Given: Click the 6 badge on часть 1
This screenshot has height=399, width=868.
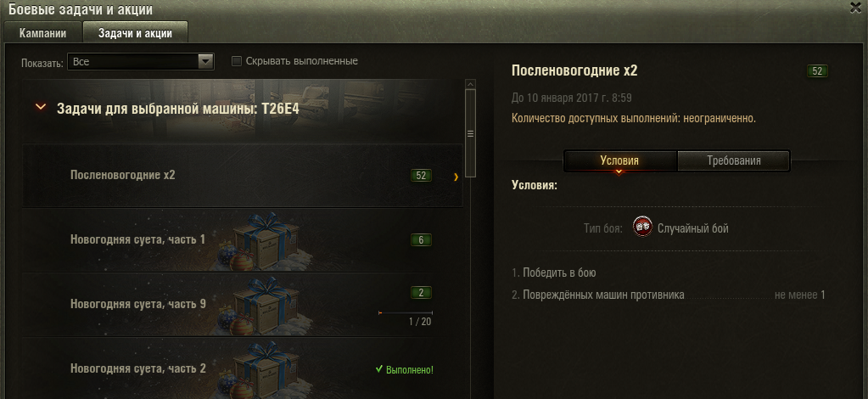Looking at the screenshot, I should [x=421, y=240].
